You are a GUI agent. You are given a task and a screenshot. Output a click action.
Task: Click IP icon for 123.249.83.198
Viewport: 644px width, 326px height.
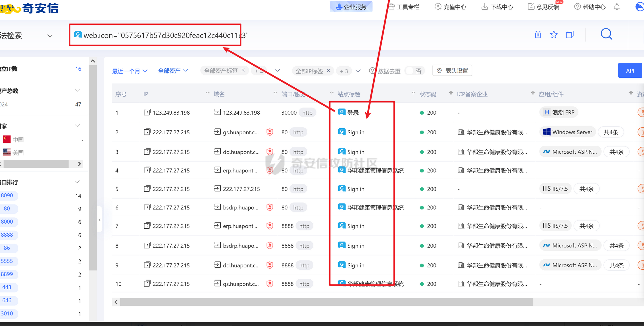[147, 112]
